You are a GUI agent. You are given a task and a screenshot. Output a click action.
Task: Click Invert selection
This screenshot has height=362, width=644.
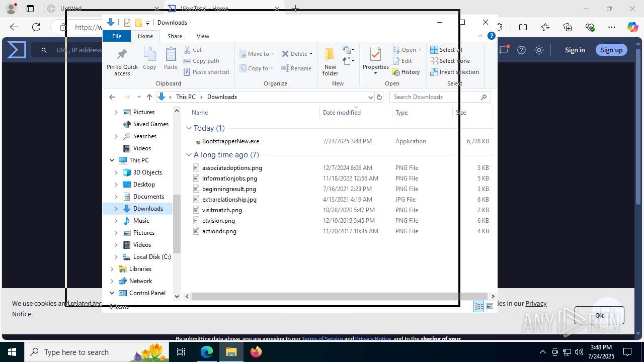coord(455,72)
